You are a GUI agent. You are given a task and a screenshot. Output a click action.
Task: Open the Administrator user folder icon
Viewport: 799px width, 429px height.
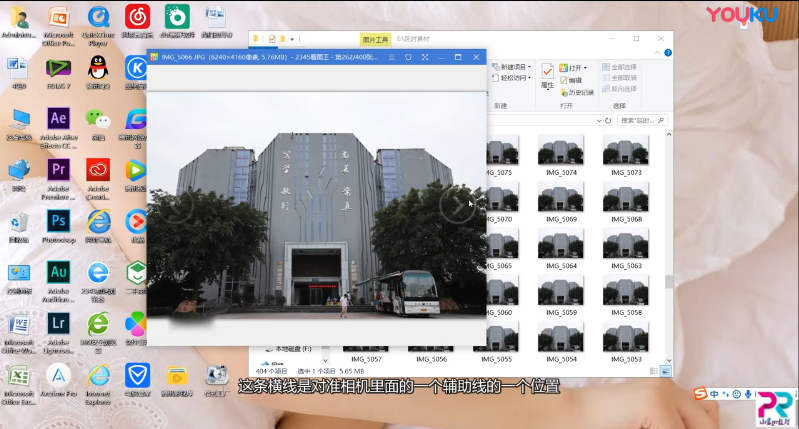pos(19,17)
